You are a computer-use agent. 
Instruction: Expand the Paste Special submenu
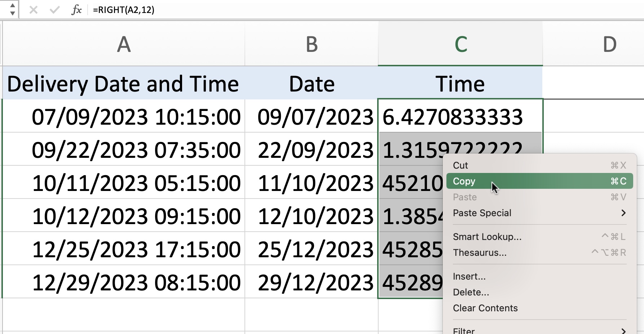(x=539, y=213)
